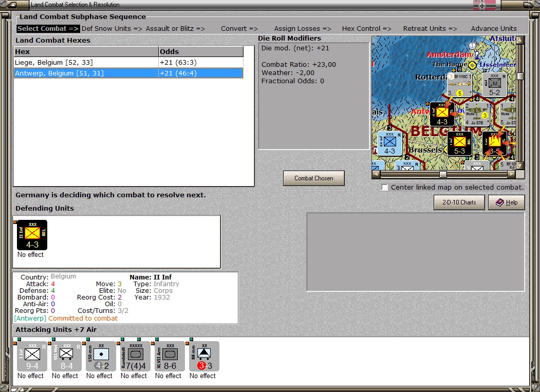The height and width of the screenshot is (392, 540).
Task: Click the Die mod. (net): +21 line
Action: pyautogui.click(x=295, y=48)
